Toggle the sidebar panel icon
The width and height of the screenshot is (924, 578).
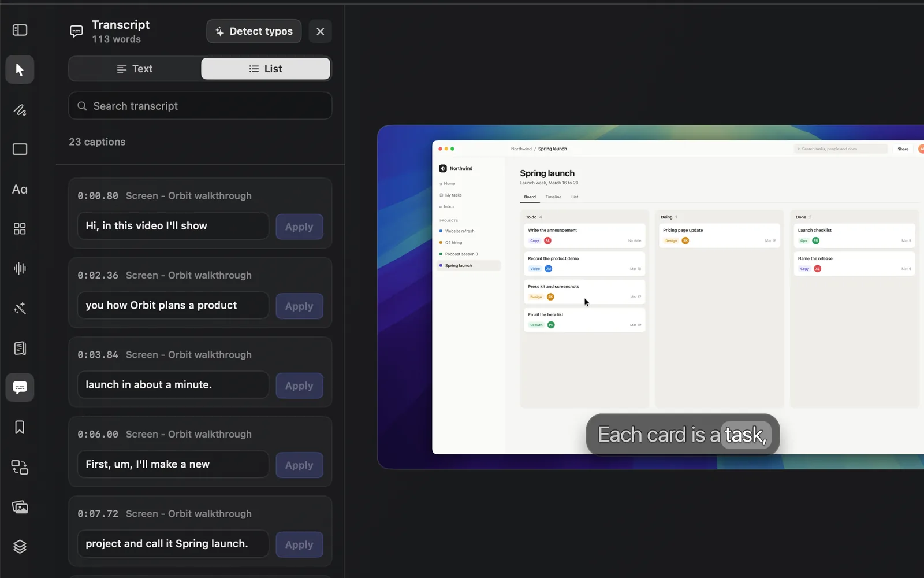(x=20, y=30)
